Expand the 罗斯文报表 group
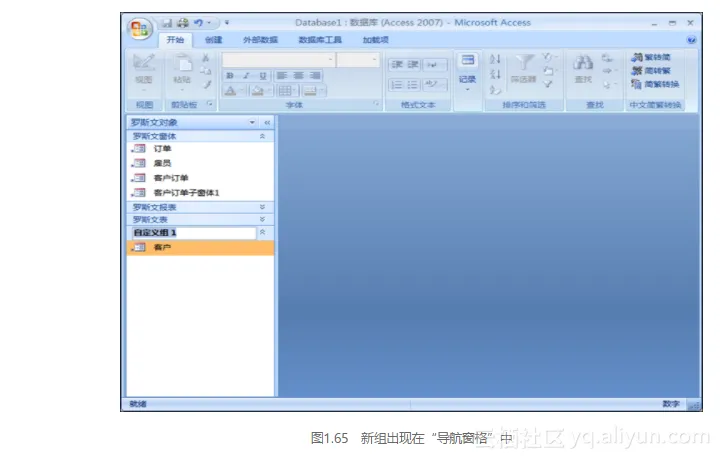 pos(262,207)
